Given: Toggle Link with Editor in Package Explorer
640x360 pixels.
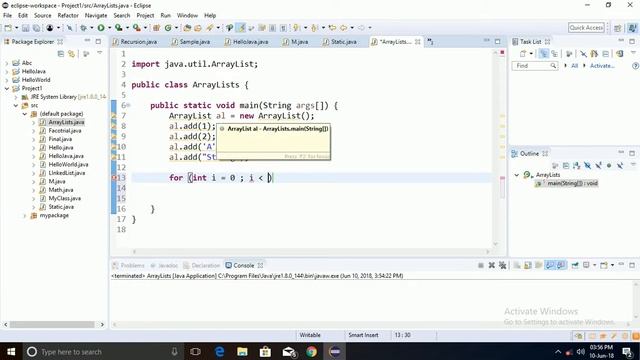Looking at the screenshot, I should tap(72, 54).
